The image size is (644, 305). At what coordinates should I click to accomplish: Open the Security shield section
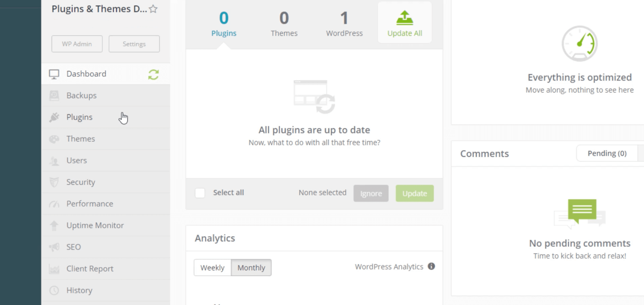tap(80, 182)
